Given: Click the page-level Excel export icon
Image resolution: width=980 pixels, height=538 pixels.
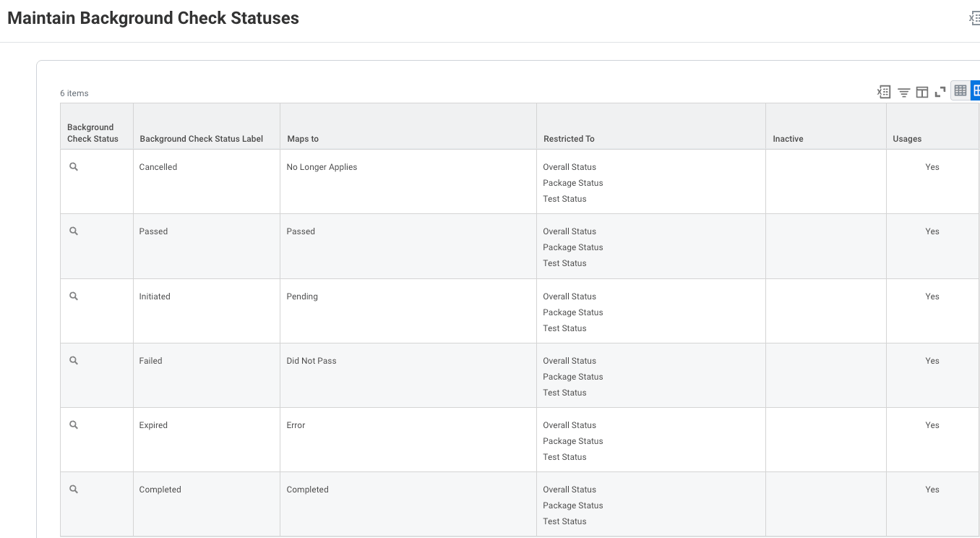Looking at the screenshot, I should pyautogui.click(x=974, y=18).
